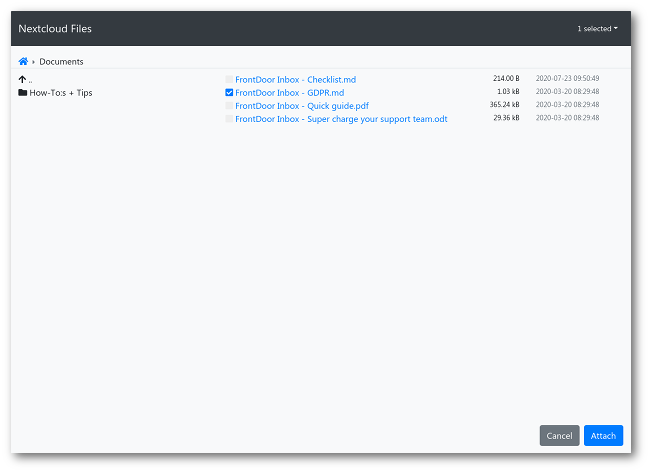The image size is (650, 472).
Task: Click FrontDoor Inbox - Quick guide.pdf link
Action: (302, 105)
